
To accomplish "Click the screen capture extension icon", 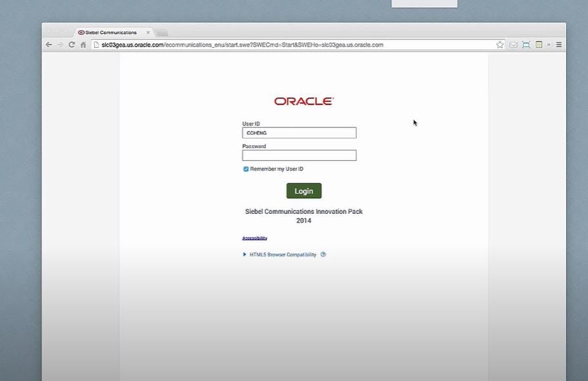I will pyautogui.click(x=526, y=45).
